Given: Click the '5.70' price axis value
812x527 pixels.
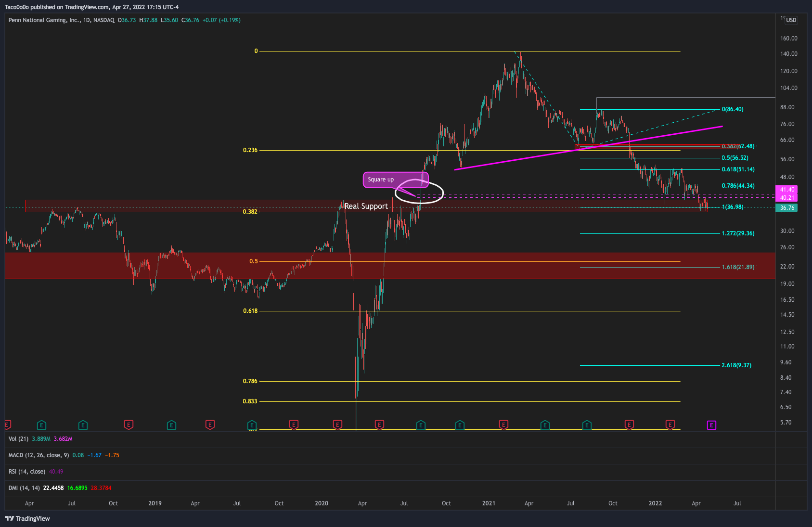Looking at the screenshot, I should [x=786, y=423].
